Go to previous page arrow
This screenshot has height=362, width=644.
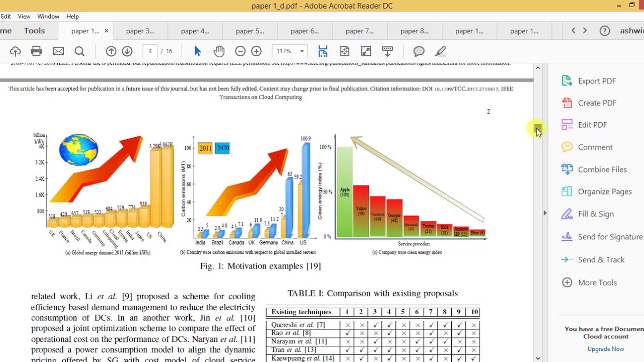111,51
